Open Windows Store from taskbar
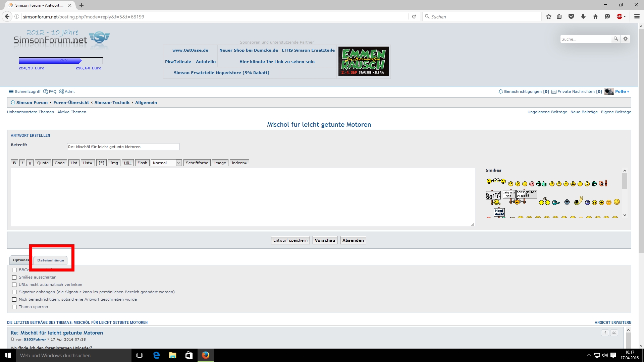The image size is (644, 362). pos(189,355)
